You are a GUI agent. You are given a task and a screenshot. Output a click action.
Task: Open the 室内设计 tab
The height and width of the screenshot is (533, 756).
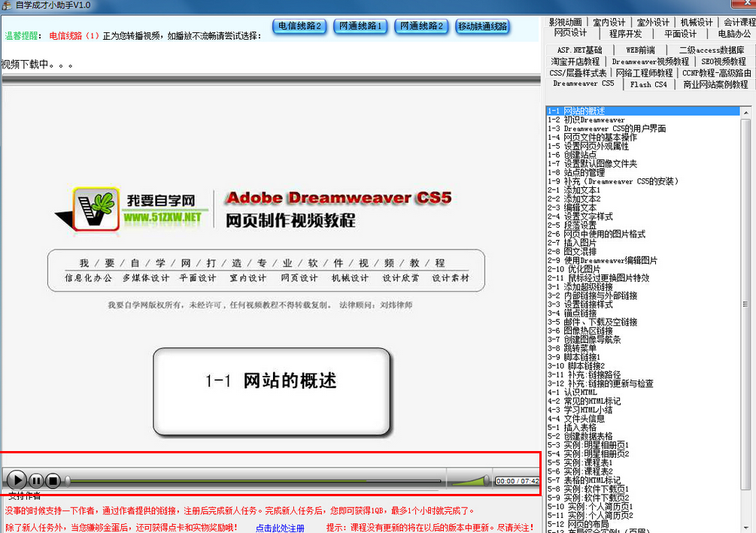point(609,22)
